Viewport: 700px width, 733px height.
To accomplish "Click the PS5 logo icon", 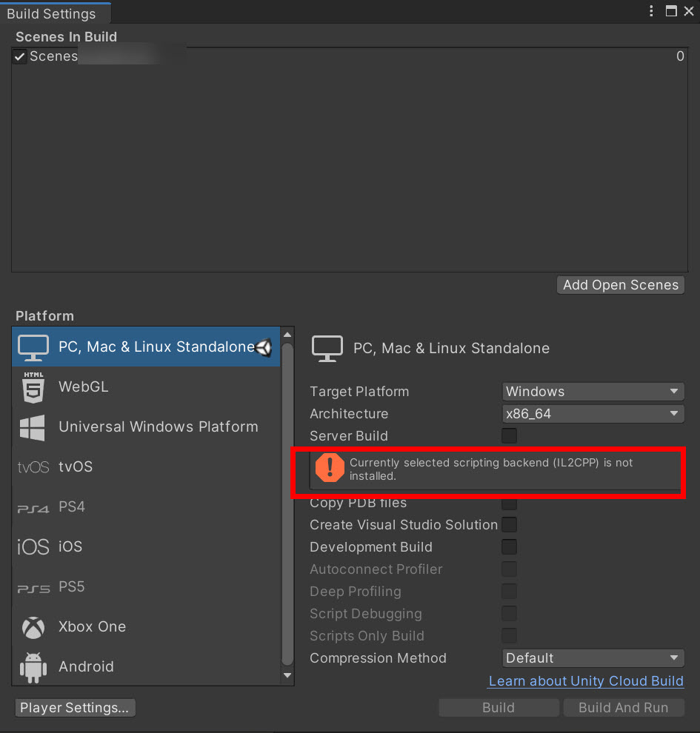I will (33, 589).
